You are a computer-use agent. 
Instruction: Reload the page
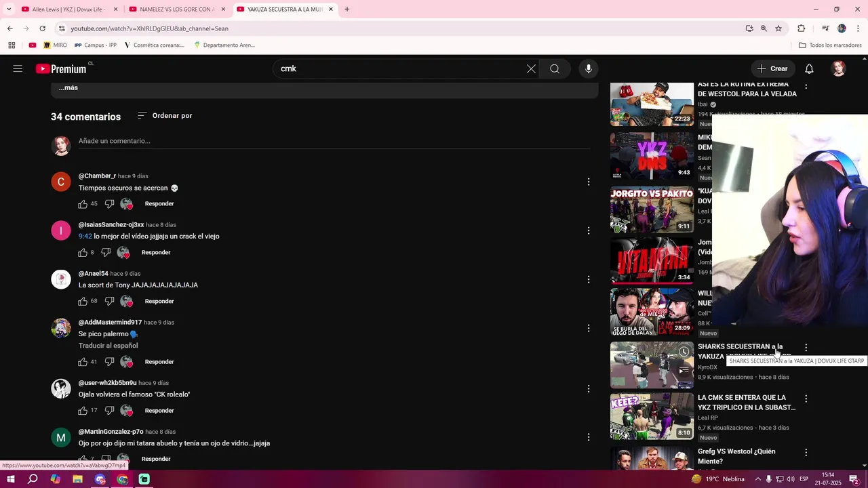click(x=42, y=28)
